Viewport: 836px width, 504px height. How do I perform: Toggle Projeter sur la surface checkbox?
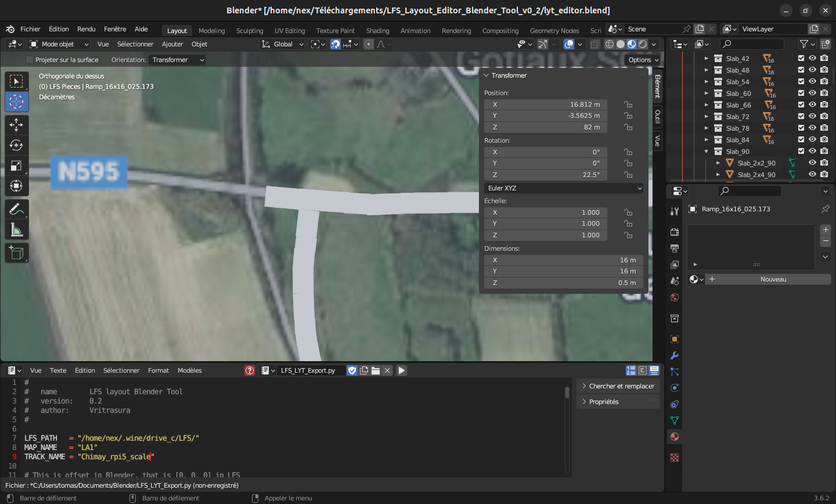pyautogui.click(x=30, y=60)
